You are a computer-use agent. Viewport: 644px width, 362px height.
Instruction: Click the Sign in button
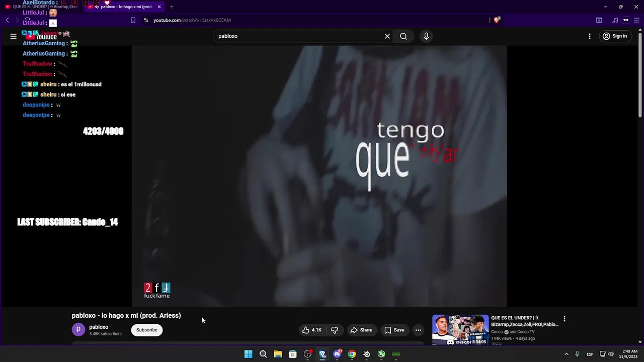[615, 36]
